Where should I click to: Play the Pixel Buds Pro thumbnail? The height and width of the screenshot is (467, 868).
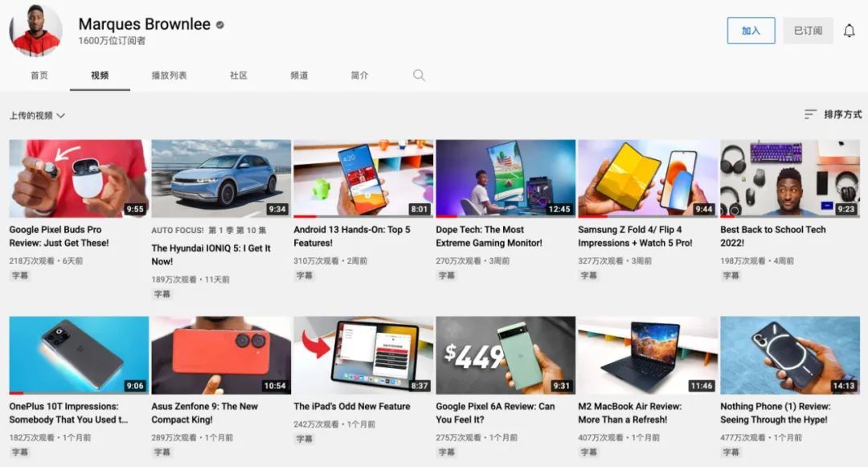[79, 178]
